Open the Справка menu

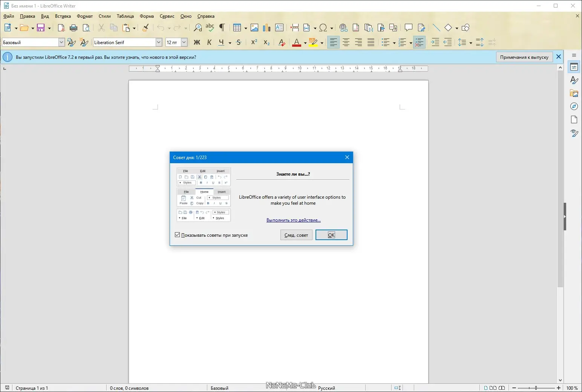click(x=206, y=16)
